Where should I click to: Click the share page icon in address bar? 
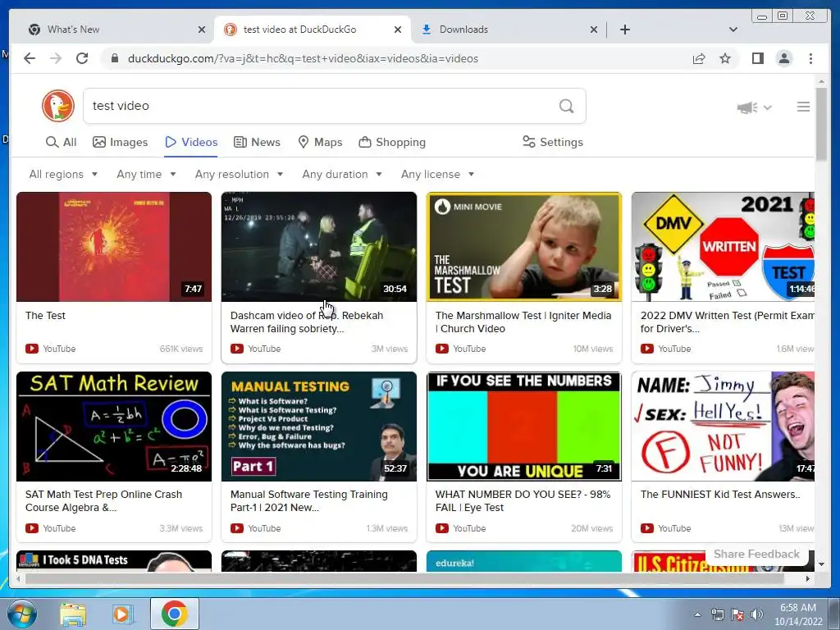pyautogui.click(x=699, y=58)
